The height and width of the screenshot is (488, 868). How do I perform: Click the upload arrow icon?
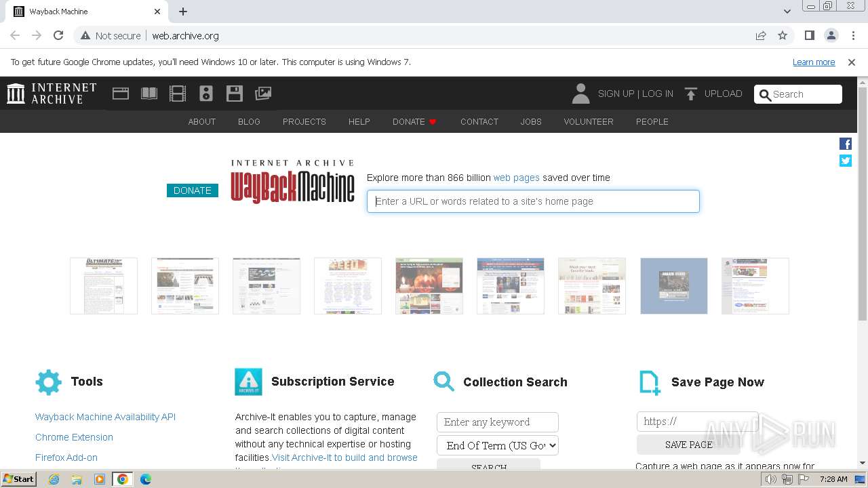click(x=691, y=94)
